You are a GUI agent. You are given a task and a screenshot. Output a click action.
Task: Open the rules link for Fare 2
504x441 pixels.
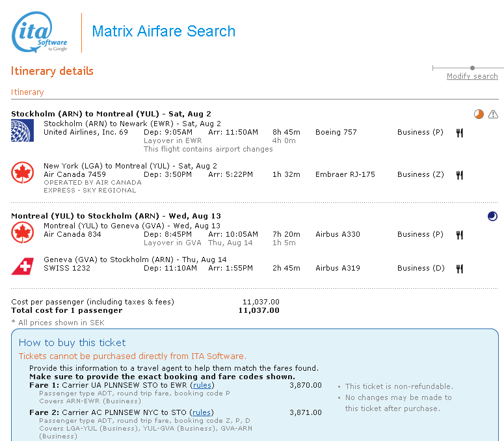coord(202,412)
